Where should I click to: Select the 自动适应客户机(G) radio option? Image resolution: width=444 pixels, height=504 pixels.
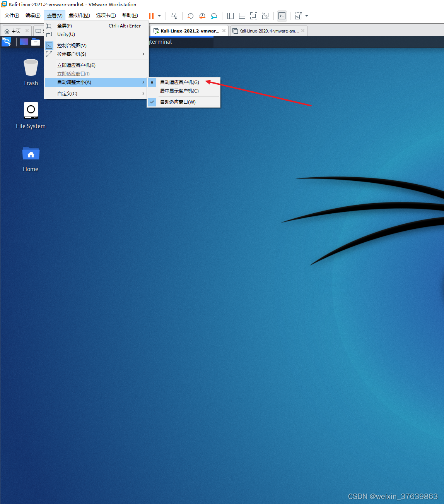tap(184, 82)
